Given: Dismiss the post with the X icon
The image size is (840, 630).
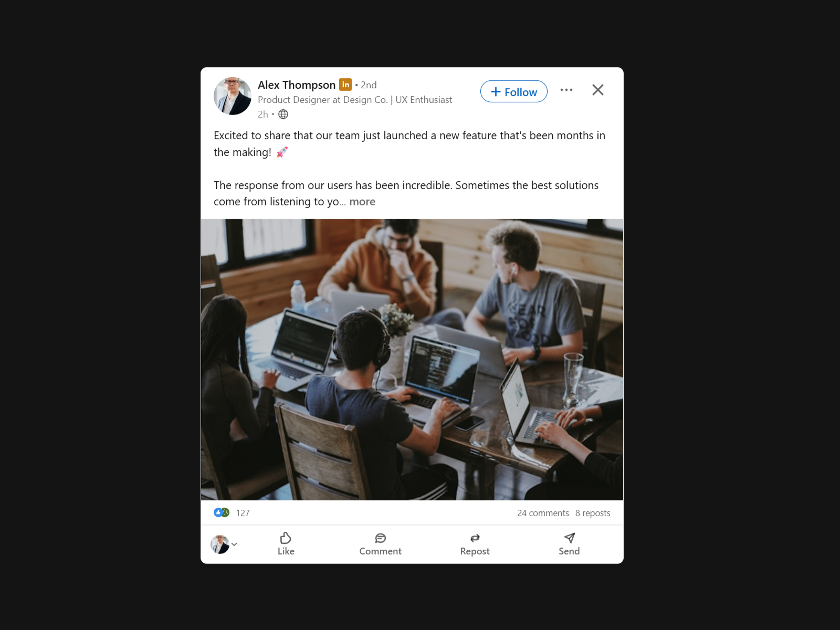Looking at the screenshot, I should [597, 90].
